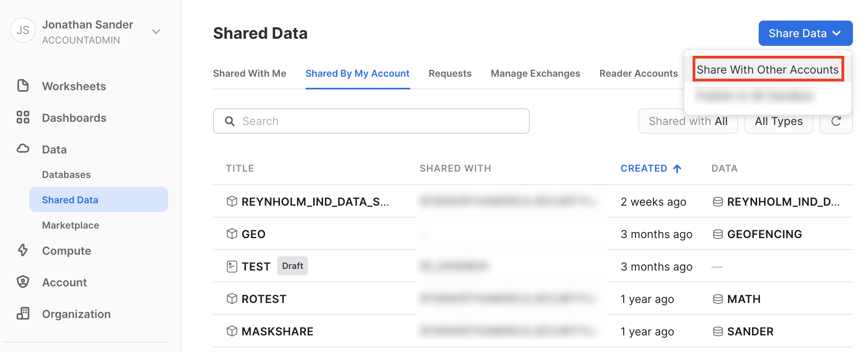
Task: Open the Shared with All filter
Action: [688, 121]
